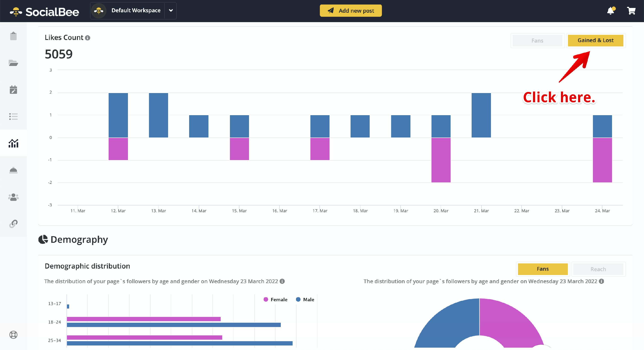Open the folder sidebar icon
Viewport: 644px width, 350px height.
coord(13,63)
